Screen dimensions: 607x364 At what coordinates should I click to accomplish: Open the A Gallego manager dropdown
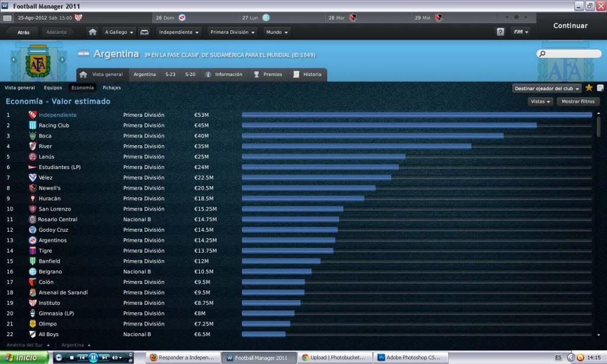pos(119,32)
